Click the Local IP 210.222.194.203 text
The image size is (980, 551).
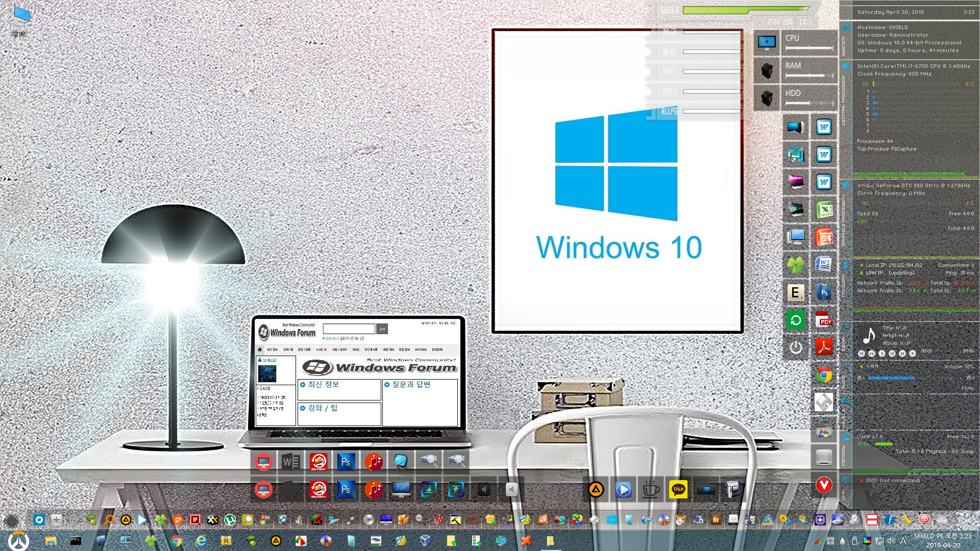pos(894,265)
